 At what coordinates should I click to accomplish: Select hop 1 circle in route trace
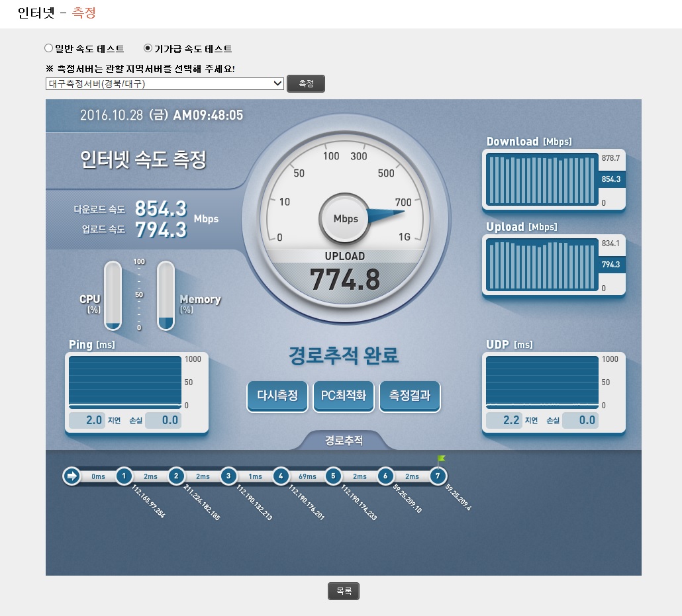(x=124, y=476)
